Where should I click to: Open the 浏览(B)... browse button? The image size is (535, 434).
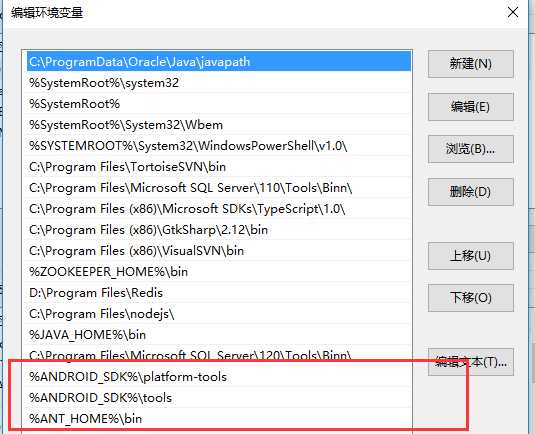pyautogui.click(x=471, y=149)
